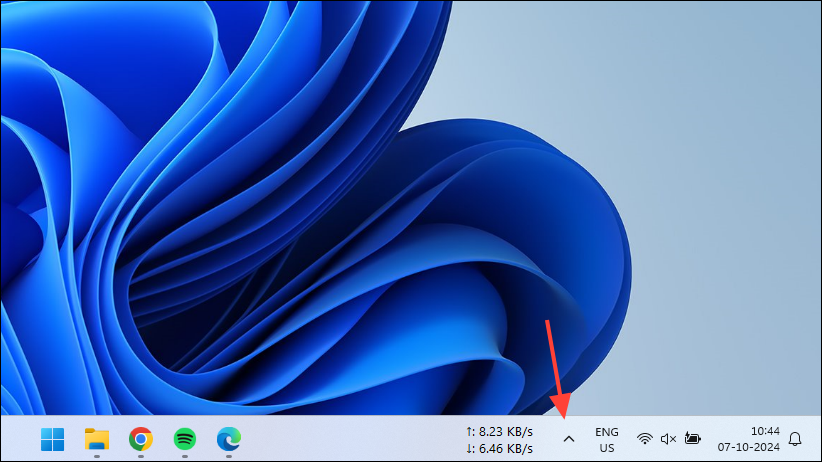The image size is (822, 462).
Task: Click the 6.46 KB/s download speed
Action: coord(499,449)
